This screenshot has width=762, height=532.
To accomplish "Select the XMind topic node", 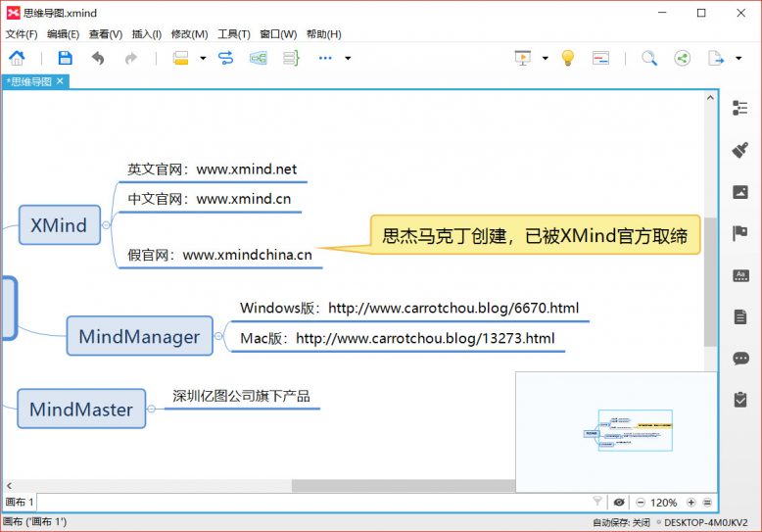I will point(60,225).
